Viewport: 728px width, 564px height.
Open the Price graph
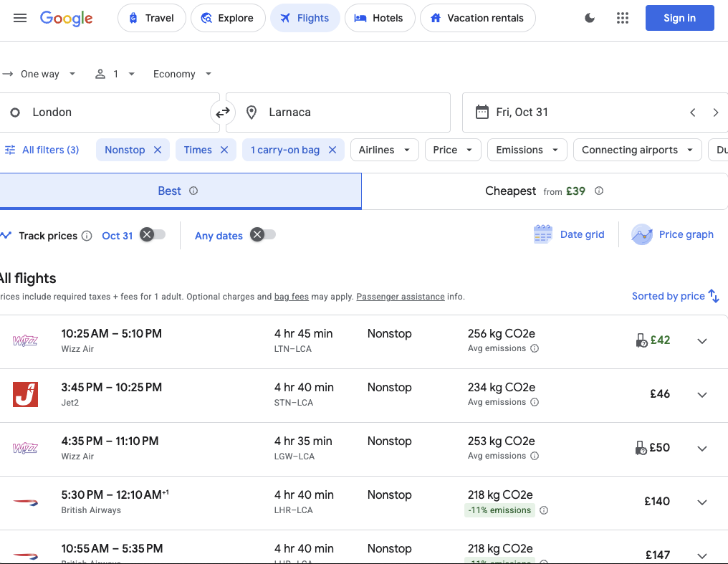[x=673, y=234]
